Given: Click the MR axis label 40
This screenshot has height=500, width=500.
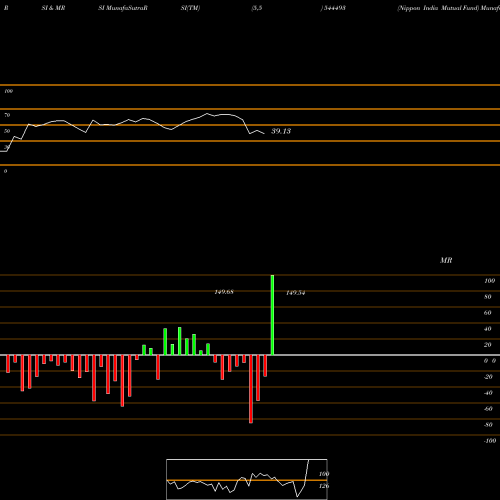Looking at the screenshot, I should click(488, 329).
